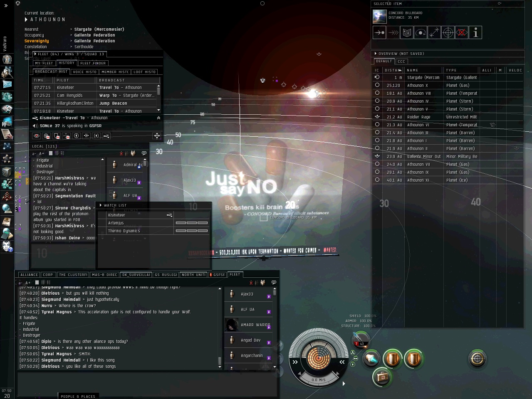Toggle the Enemy Spotted eye broadcast

pos(37,136)
